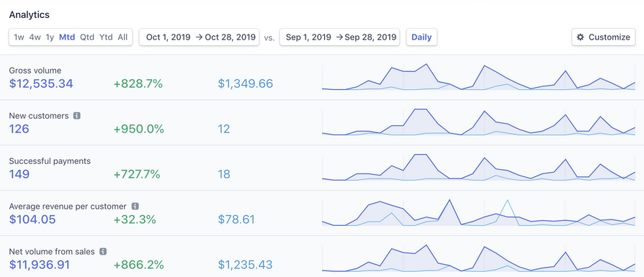Select the 4w time range
The width and height of the screenshot is (644, 277).
coord(35,37)
